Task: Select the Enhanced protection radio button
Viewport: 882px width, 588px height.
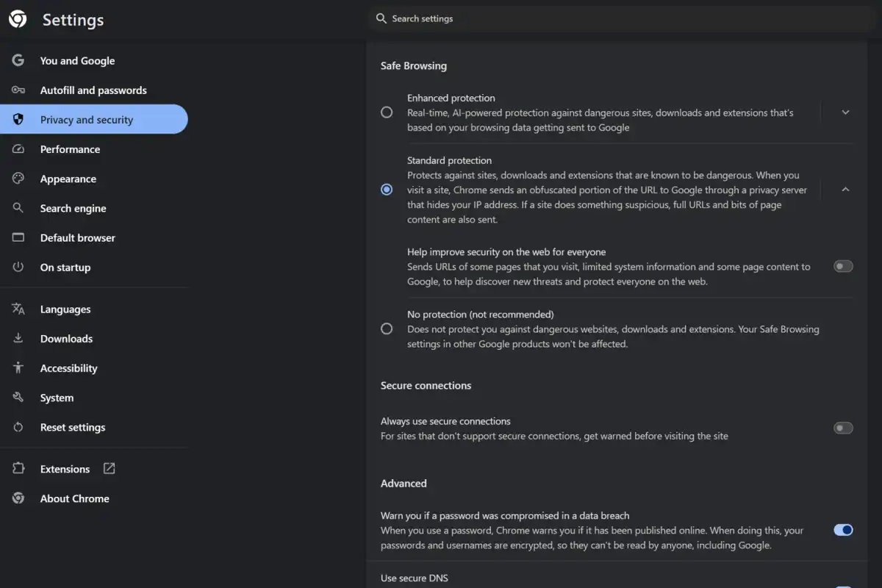Action: click(387, 112)
